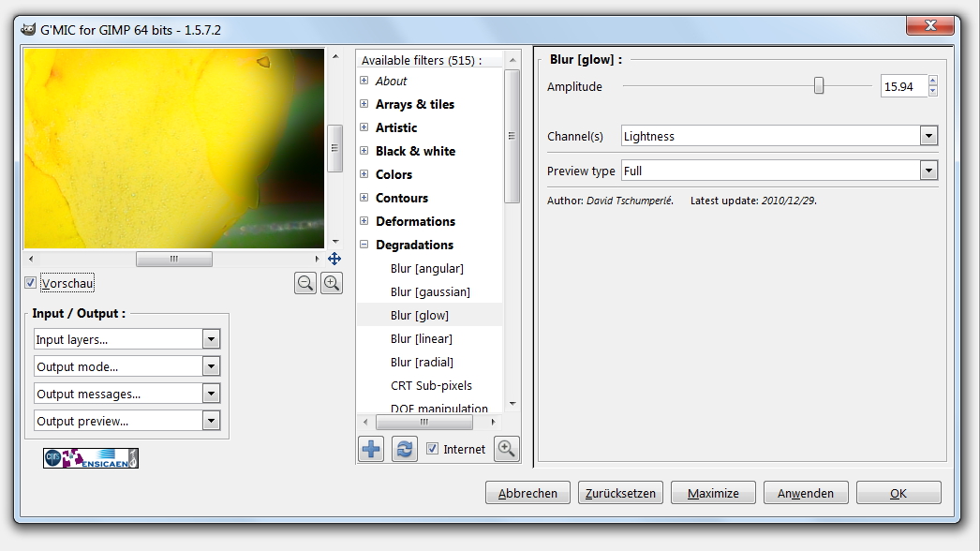
Task: Click the filter list vertical scrollbar thumb
Action: [x=512, y=136]
